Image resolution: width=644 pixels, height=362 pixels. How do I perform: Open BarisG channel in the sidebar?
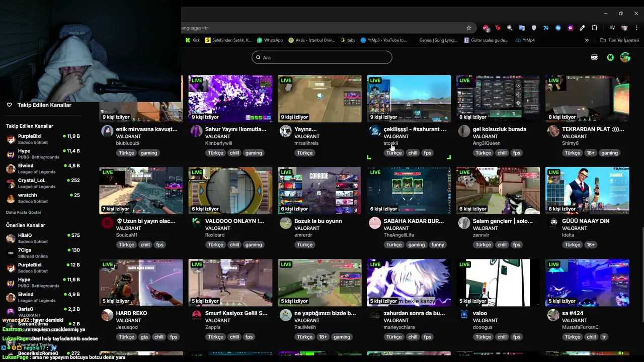click(x=43, y=312)
